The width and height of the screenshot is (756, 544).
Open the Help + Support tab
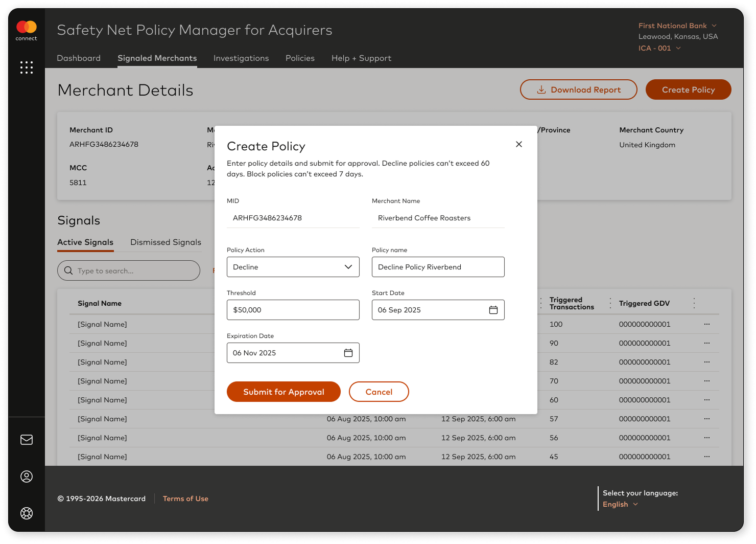361,58
